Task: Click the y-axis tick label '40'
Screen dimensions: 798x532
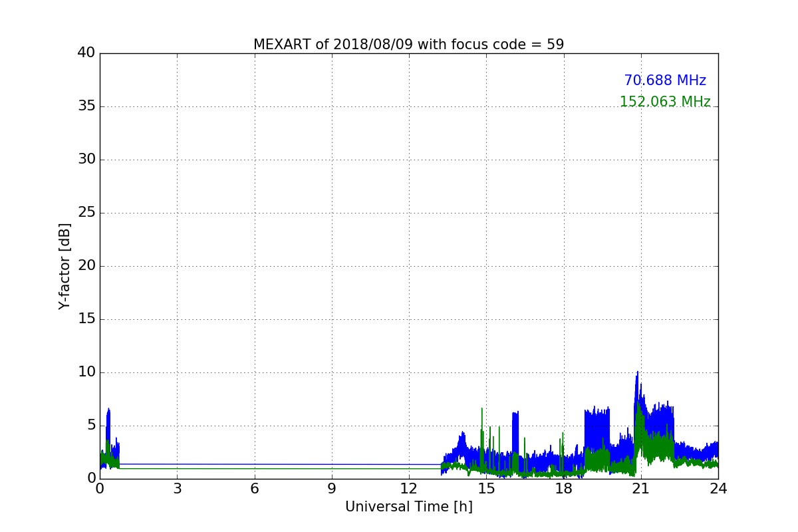Action: (86, 53)
